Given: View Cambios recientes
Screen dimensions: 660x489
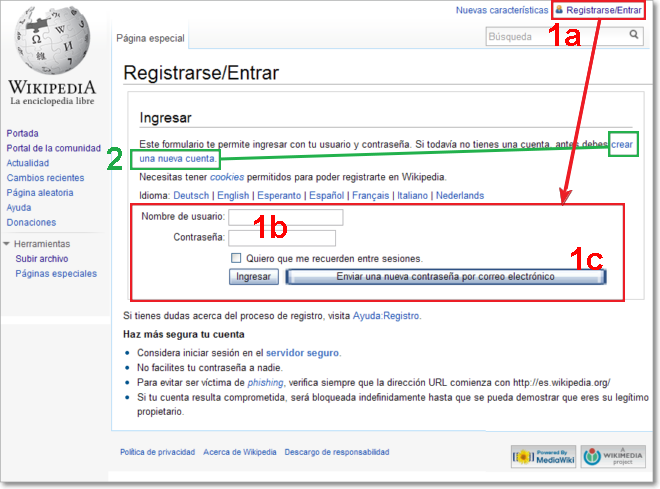Looking at the screenshot, I should (x=45, y=178).
